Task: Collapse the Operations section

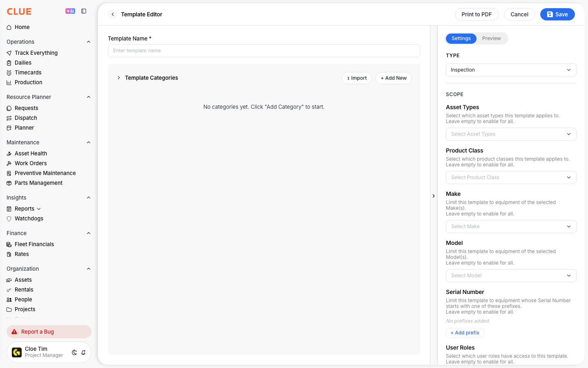Action: coord(89,42)
